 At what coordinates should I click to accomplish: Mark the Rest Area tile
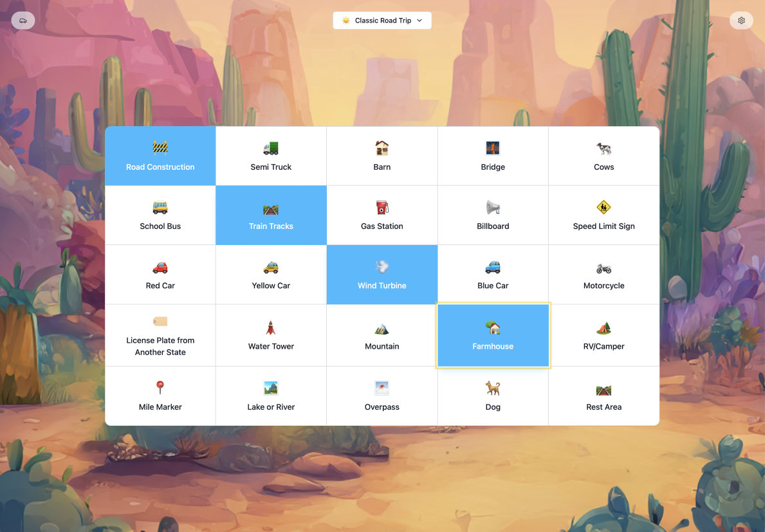point(604,396)
